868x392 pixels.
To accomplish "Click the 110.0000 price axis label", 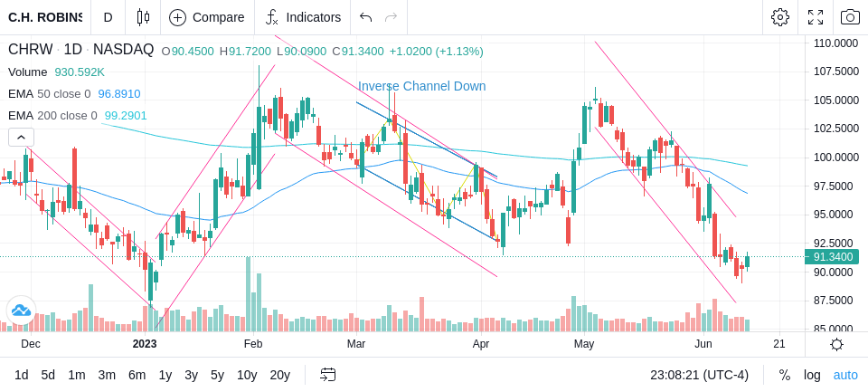I will (x=835, y=43).
